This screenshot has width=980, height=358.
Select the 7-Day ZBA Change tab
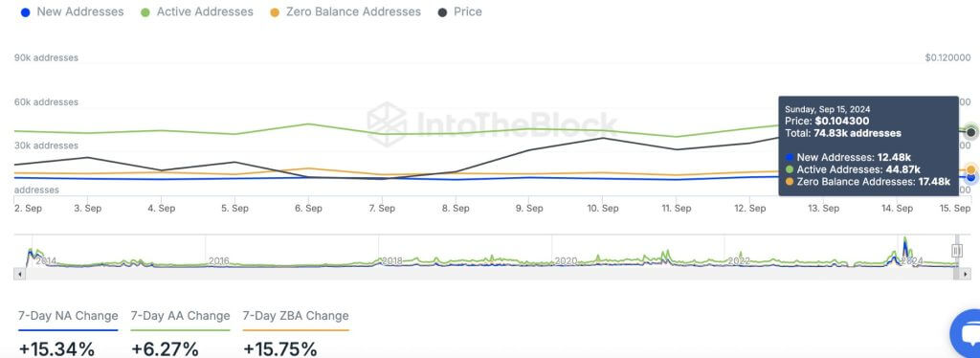point(296,316)
